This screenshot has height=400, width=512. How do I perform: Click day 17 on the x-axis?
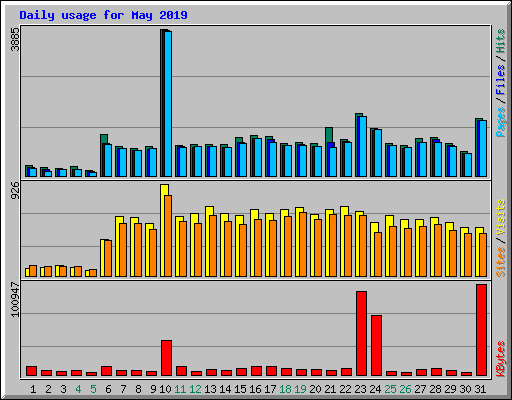[270, 389]
